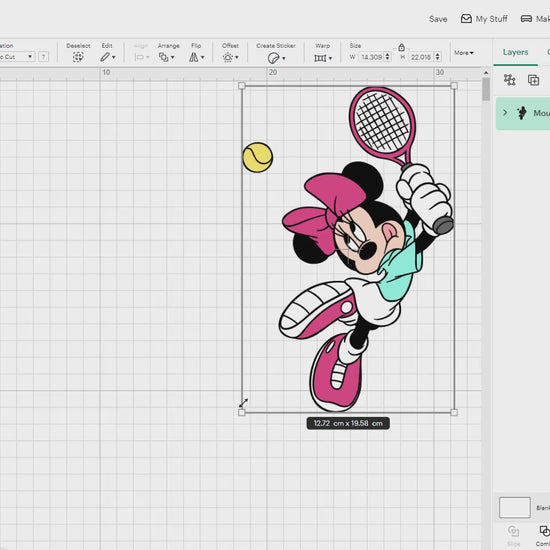
Task: Click the operation help question mark
Action: tap(43, 56)
